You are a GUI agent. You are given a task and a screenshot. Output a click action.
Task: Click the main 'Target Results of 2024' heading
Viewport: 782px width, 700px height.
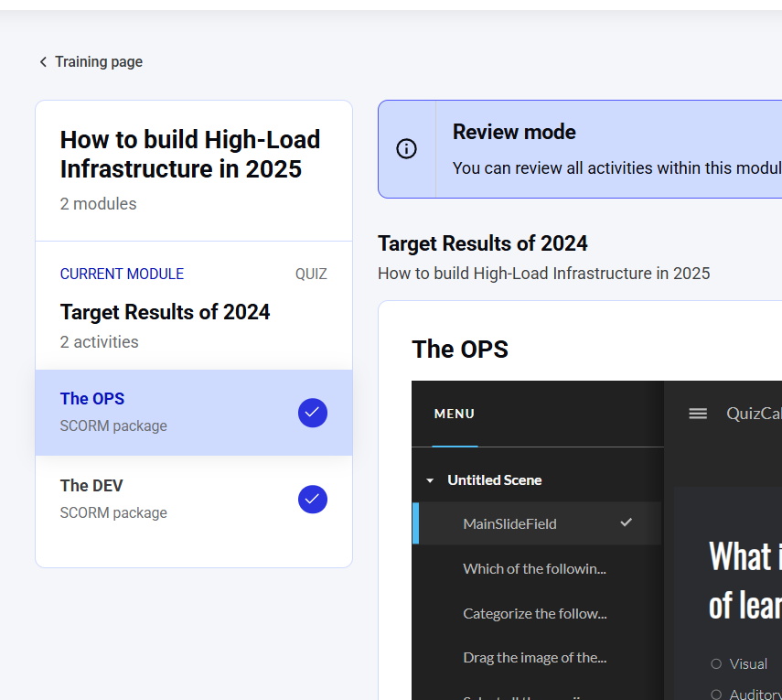click(x=483, y=243)
